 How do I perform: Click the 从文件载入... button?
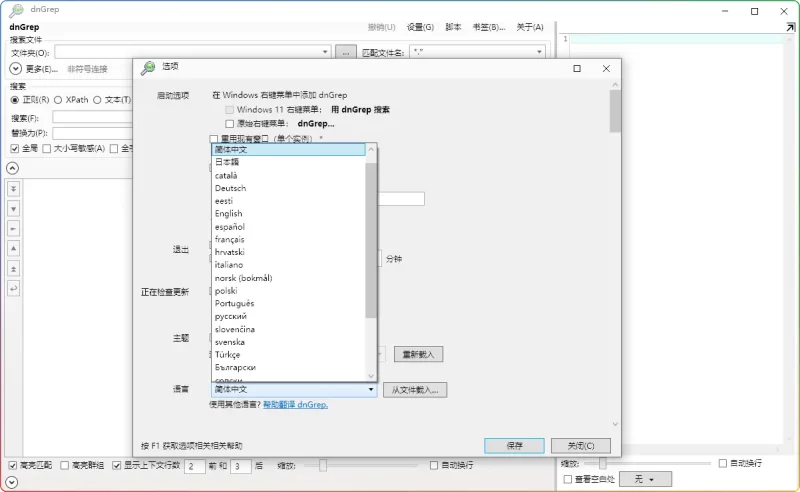[x=415, y=390]
